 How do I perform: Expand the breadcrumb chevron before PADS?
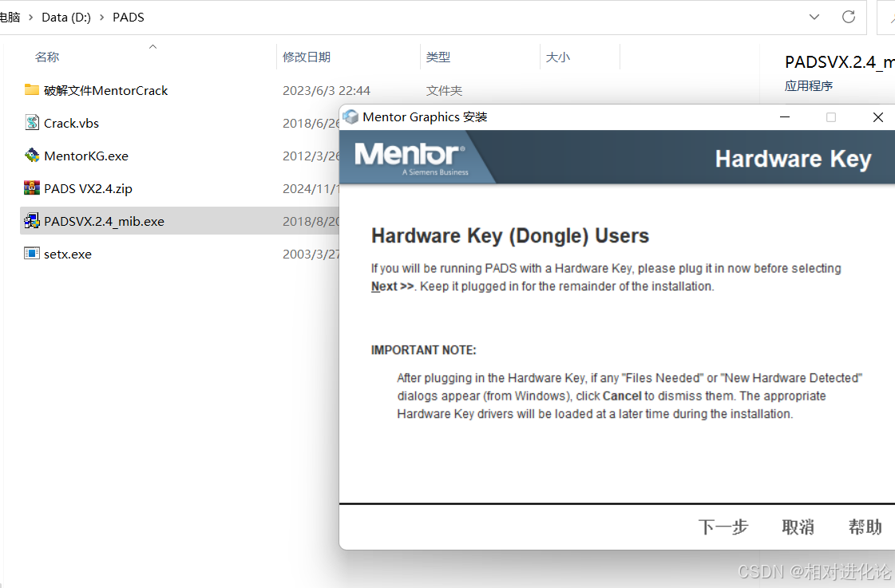tap(102, 17)
